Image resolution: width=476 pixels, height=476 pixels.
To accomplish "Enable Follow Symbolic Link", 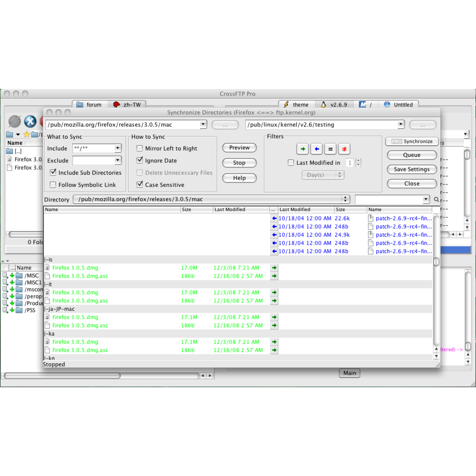I will point(53,185).
